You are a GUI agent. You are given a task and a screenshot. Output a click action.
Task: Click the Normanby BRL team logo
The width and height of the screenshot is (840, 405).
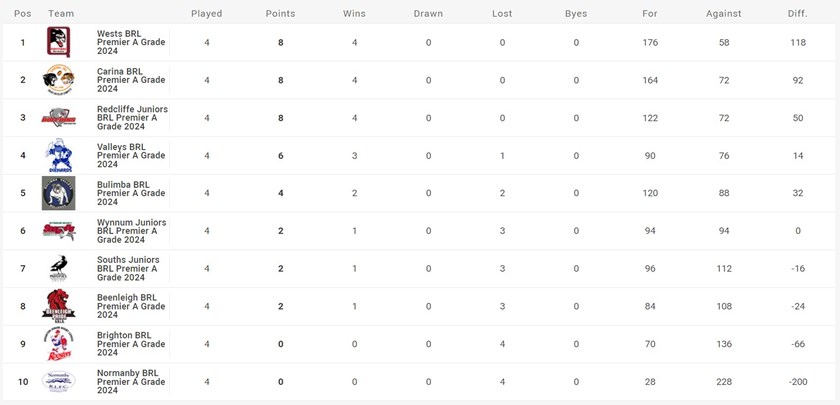[x=58, y=381]
